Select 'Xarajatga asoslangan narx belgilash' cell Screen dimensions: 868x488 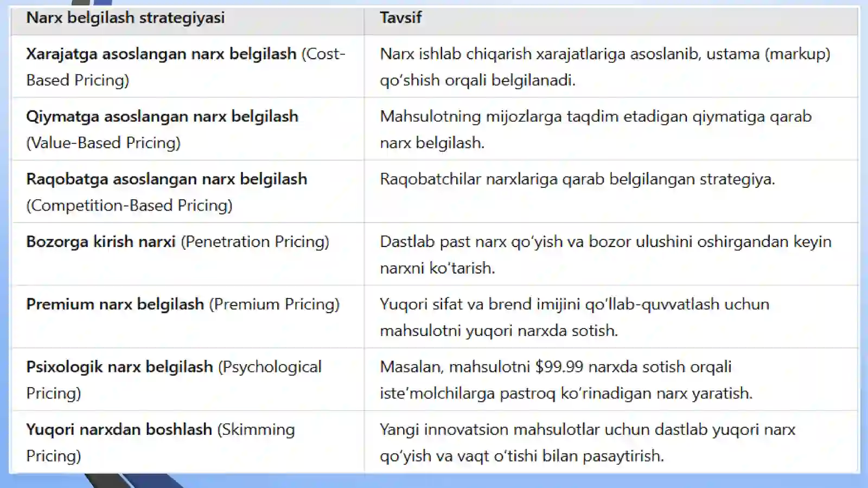point(187,67)
